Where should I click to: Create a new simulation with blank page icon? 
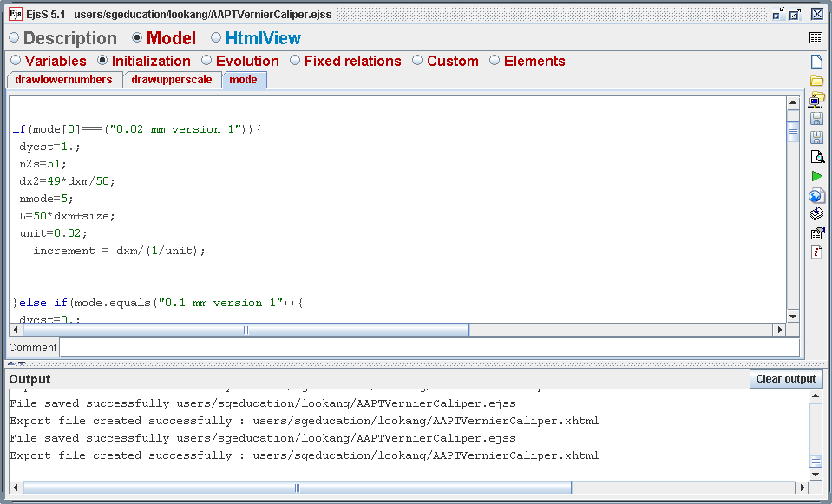[816, 62]
